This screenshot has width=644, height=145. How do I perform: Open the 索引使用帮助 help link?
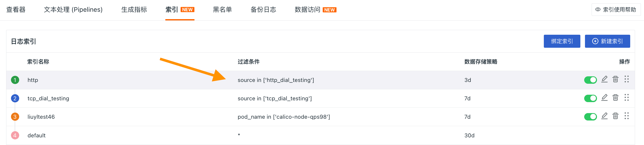(616, 10)
